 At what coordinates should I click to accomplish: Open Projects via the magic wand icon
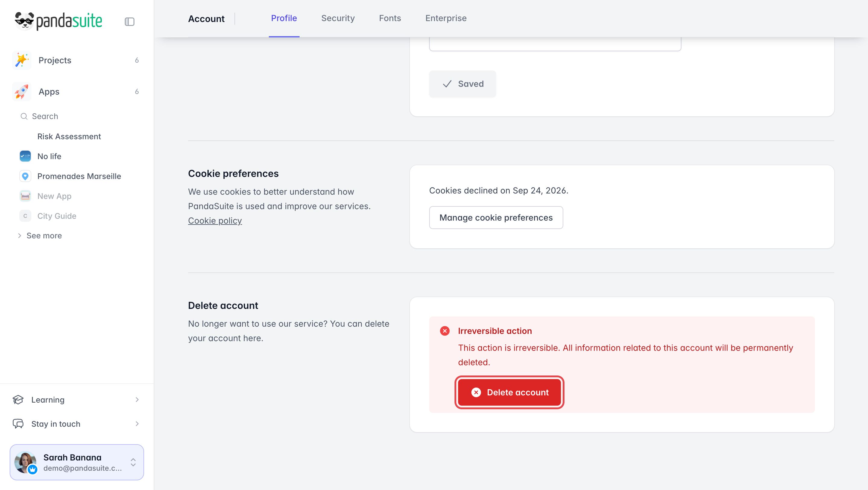[22, 60]
